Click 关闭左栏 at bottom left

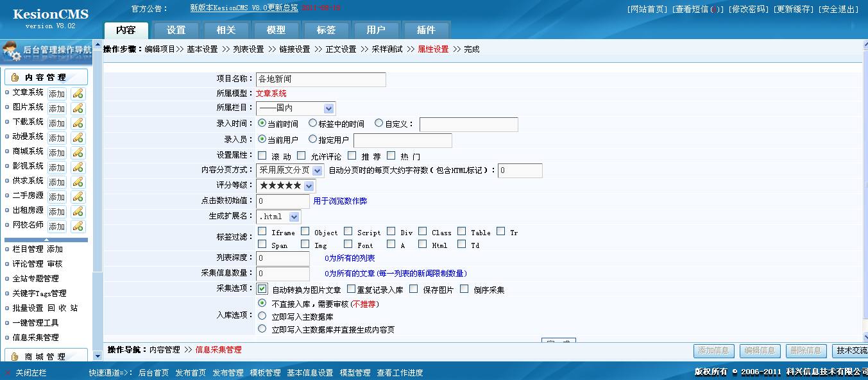click(x=31, y=372)
